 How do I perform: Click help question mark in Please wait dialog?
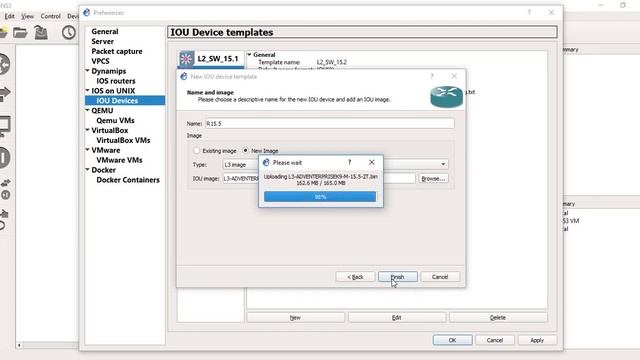[x=349, y=162]
